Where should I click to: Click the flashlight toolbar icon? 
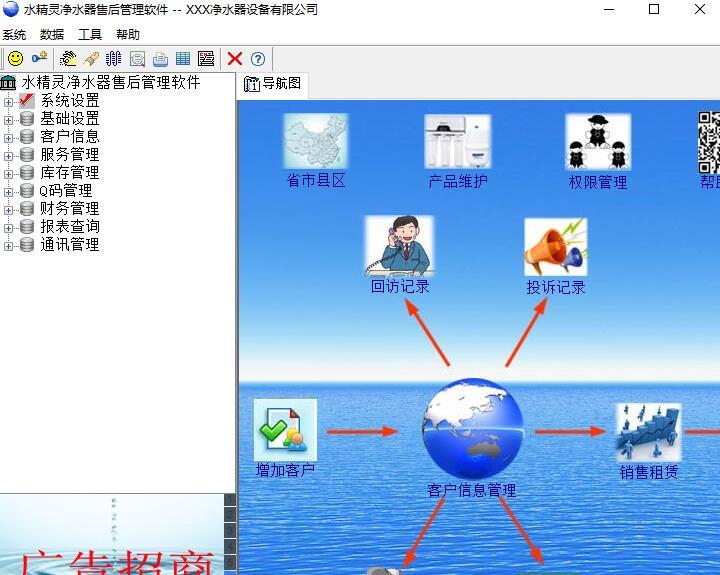pos(91,59)
